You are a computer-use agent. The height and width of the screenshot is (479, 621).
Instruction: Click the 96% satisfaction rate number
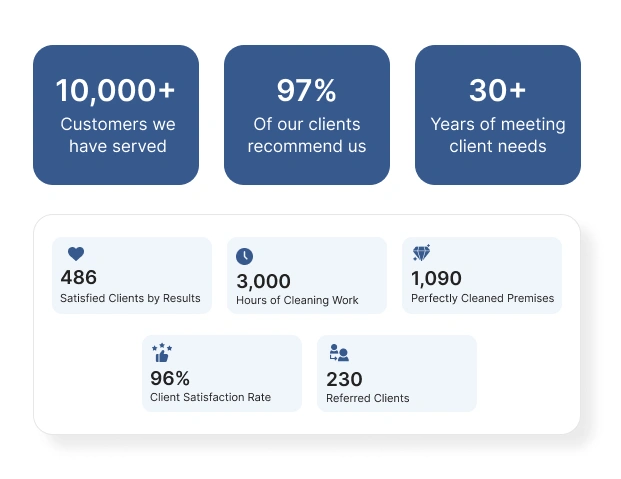tap(170, 377)
